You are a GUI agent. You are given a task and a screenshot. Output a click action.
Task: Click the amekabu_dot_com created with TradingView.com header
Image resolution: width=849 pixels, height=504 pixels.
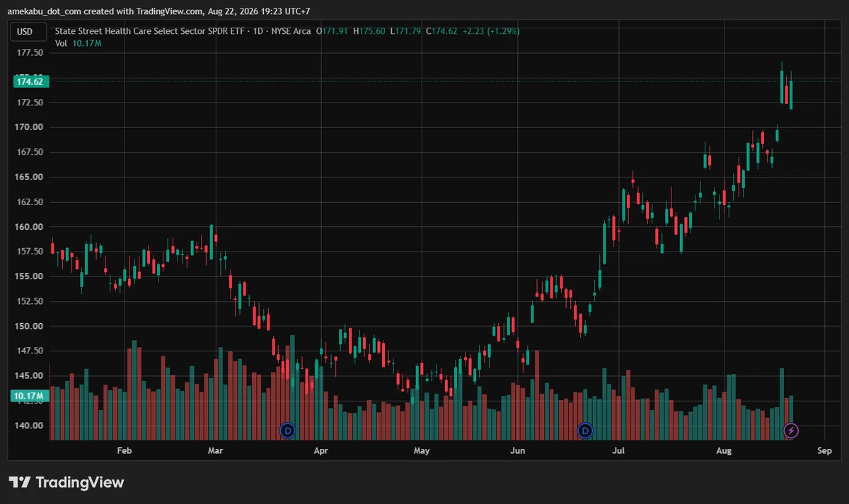pos(158,11)
